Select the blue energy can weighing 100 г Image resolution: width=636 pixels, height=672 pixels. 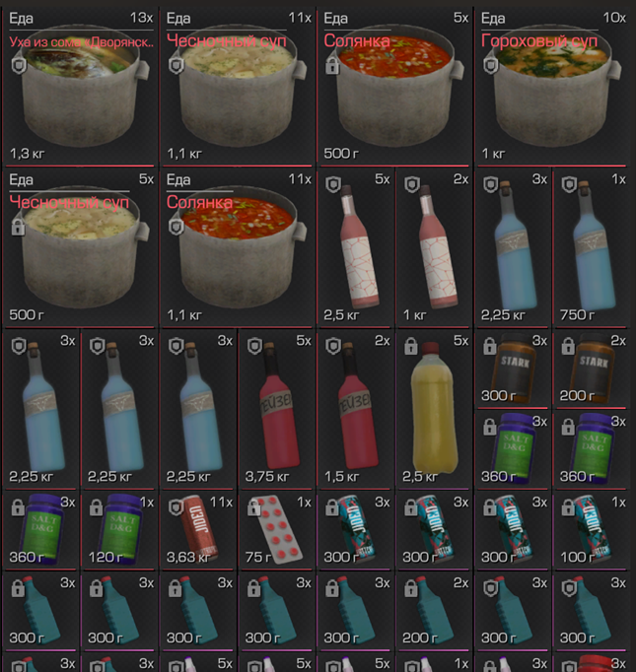coord(591,530)
